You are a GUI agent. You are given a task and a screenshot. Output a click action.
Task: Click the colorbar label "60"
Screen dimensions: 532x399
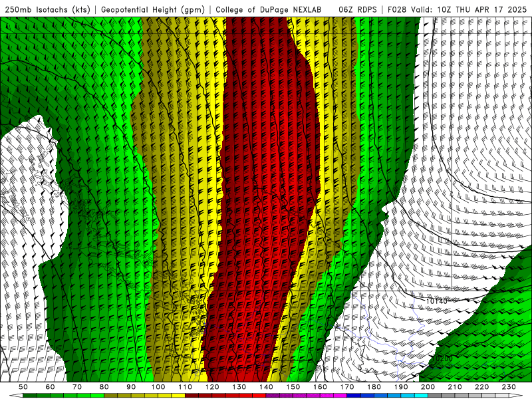(x=51, y=387)
